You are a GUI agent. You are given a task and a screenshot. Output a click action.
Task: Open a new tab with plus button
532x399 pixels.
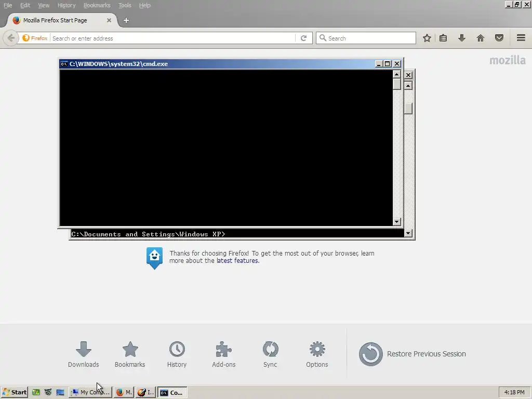(126, 20)
